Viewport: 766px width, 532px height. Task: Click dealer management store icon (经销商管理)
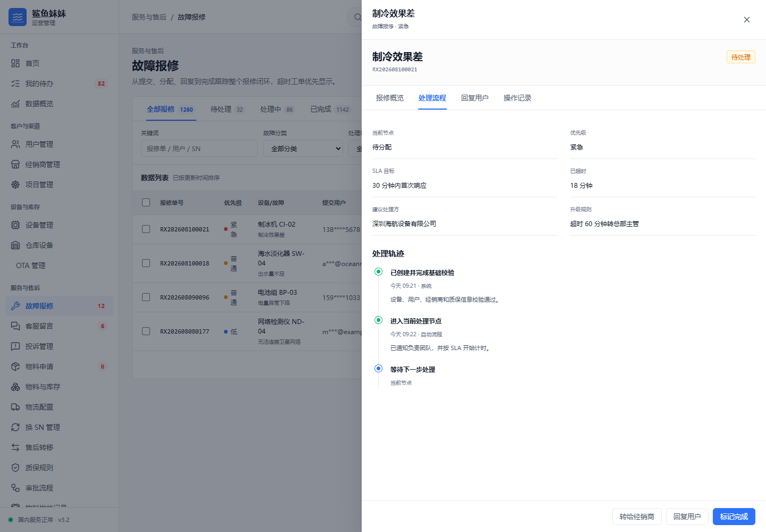coord(15,164)
